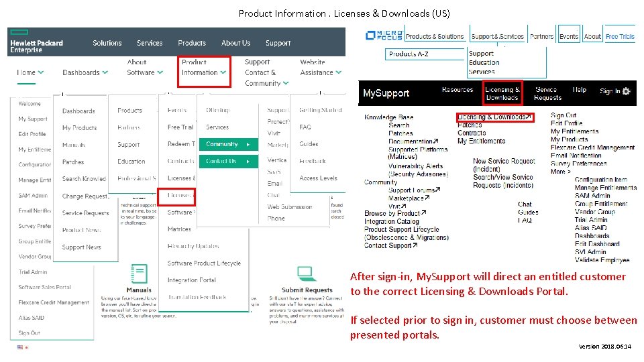Select Integration Portal entry
644x362 pixels.
pyautogui.click(x=191, y=280)
